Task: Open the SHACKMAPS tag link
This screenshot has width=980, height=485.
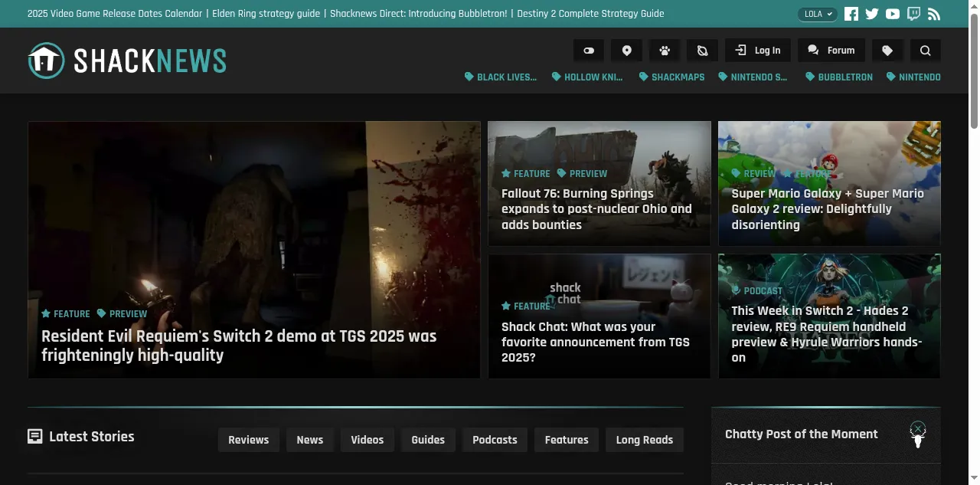Action: (x=671, y=77)
